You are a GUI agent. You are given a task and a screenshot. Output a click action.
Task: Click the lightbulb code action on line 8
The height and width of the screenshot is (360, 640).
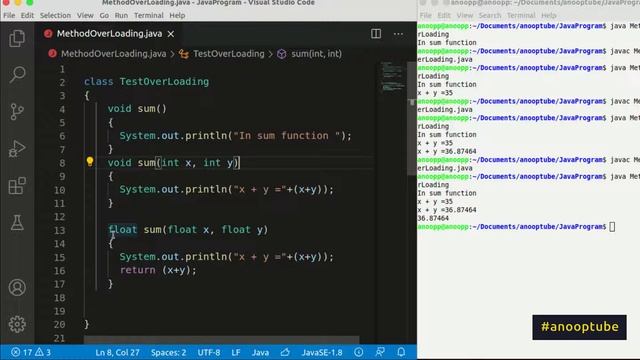pos(90,162)
